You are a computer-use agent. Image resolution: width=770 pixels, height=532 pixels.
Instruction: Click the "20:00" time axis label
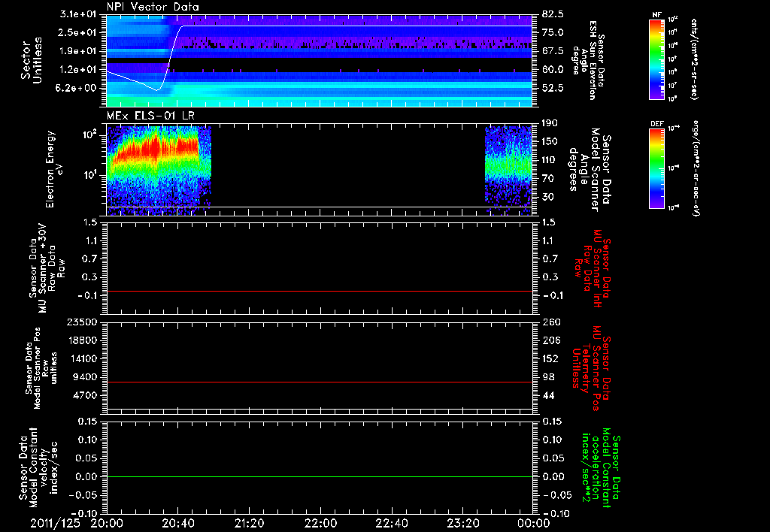click(106, 523)
